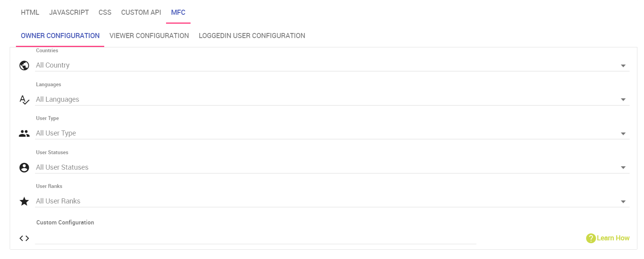Open the All Country dropdown arrow
This screenshot has width=644, height=259.
[623, 66]
